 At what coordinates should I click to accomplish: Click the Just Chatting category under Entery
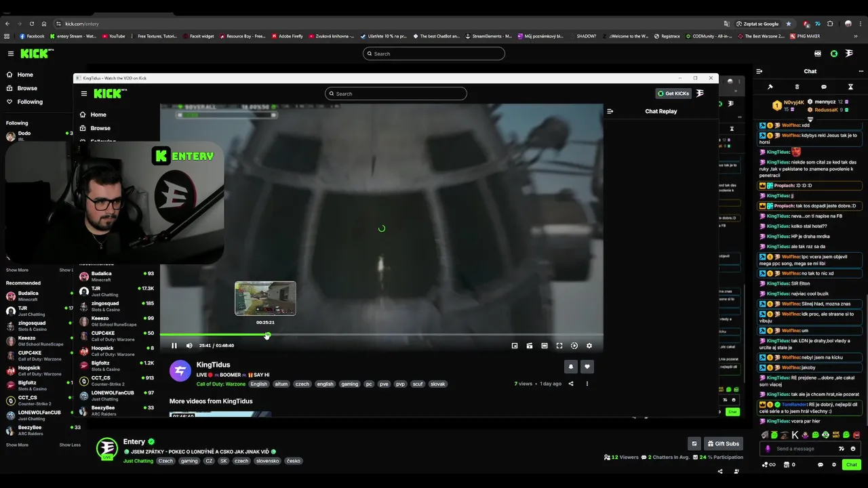(138, 461)
